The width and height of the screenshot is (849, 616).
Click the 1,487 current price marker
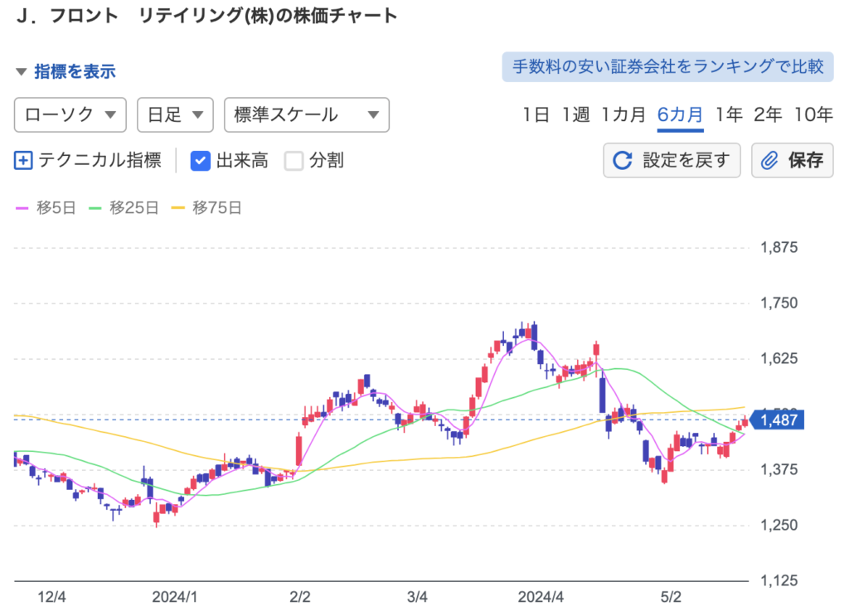[777, 420]
